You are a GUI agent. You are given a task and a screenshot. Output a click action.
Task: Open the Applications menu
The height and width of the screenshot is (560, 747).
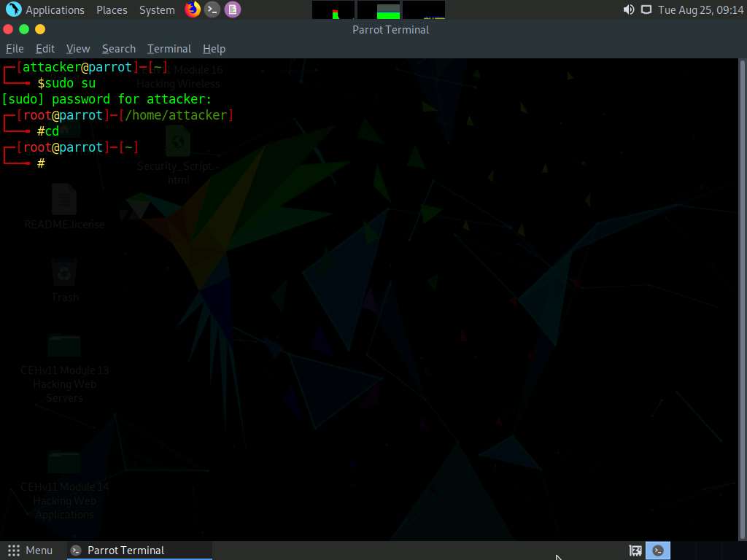55,10
